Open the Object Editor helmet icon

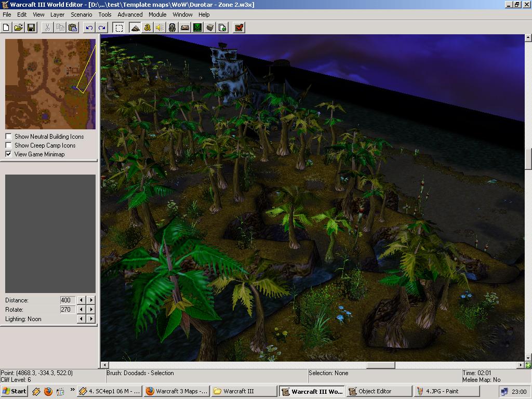pyautogui.click(x=172, y=28)
